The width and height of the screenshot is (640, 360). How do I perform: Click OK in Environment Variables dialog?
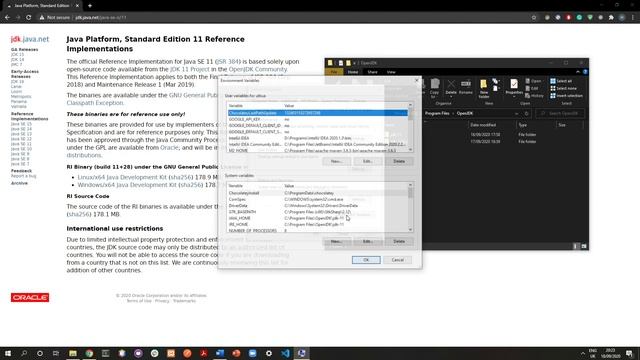[x=366, y=260]
